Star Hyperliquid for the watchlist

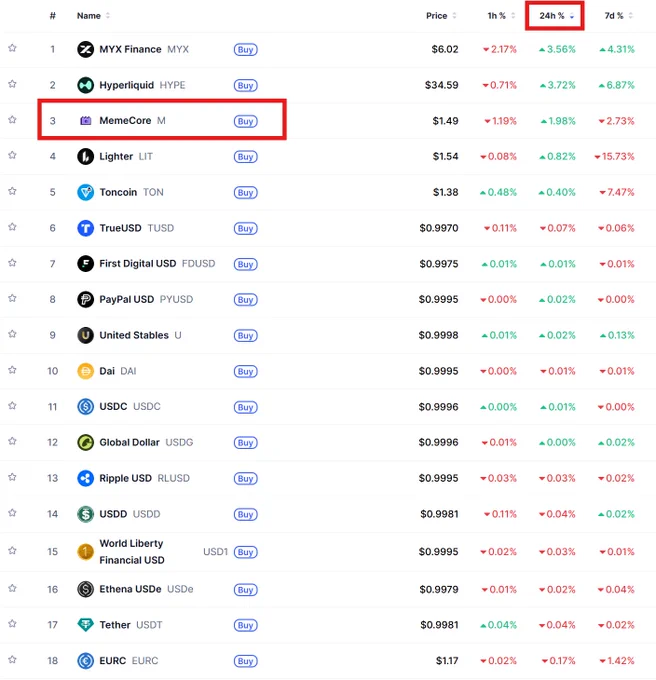coord(12,84)
